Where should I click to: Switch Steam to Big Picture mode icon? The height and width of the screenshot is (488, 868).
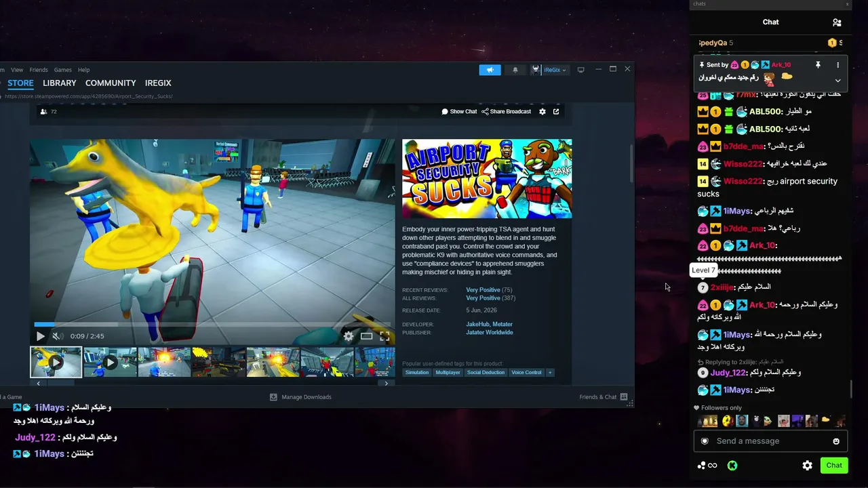point(581,70)
